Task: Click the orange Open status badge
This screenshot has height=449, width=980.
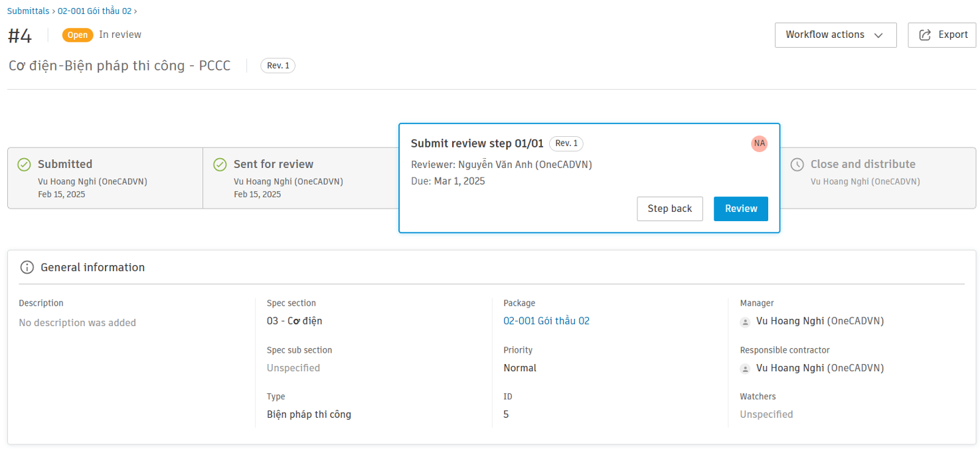Action: click(x=78, y=35)
